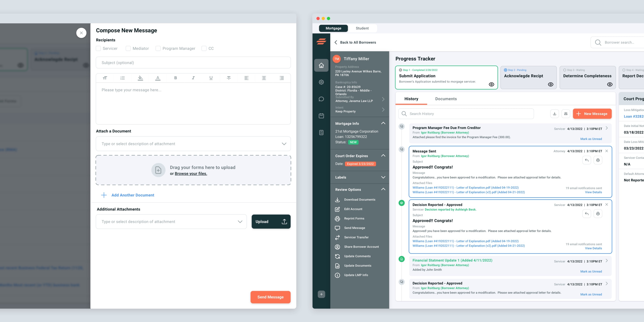Check the Servicer recipient box
The height and width of the screenshot is (322, 644).
tap(98, 49)
